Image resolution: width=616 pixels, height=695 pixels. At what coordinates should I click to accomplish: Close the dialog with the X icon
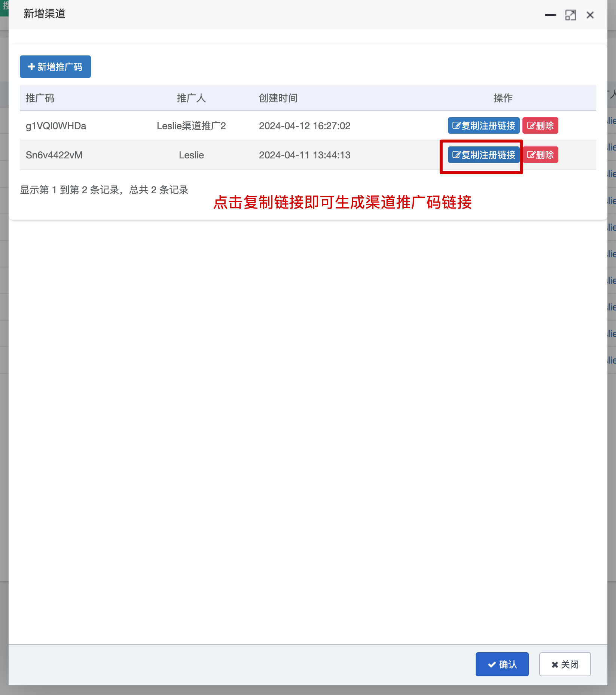pos(590,15)
